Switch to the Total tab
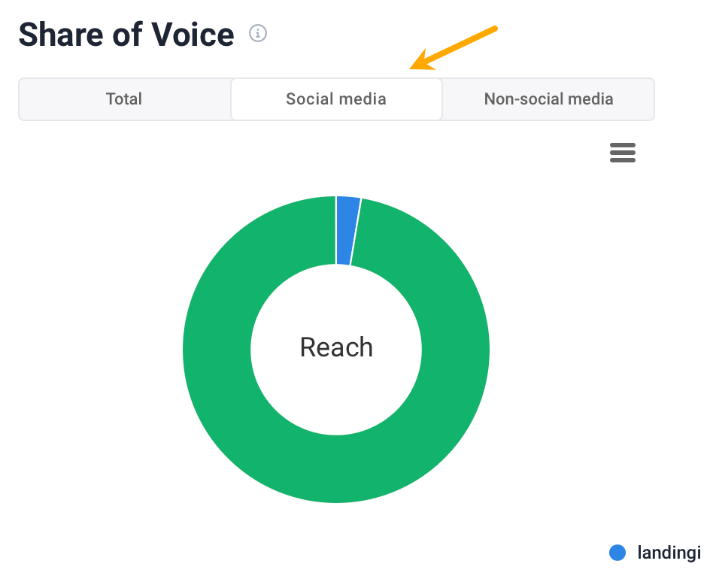719x588 pixels. 124,99
